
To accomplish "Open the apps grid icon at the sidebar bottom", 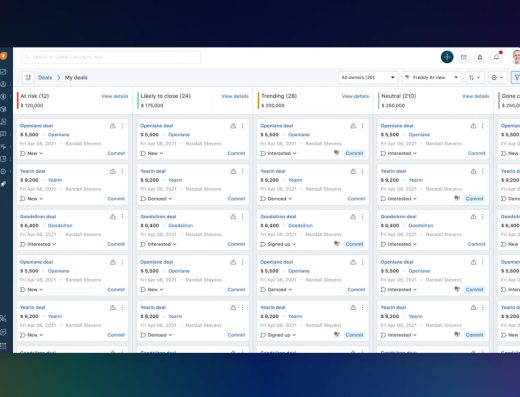I will 3,346.
